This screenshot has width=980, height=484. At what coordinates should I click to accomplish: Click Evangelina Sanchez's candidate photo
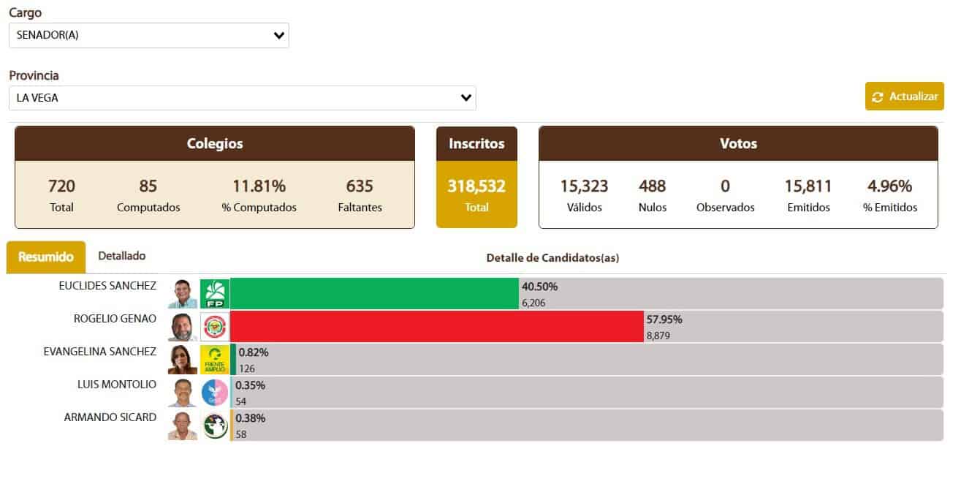click(x=183, y=360)
